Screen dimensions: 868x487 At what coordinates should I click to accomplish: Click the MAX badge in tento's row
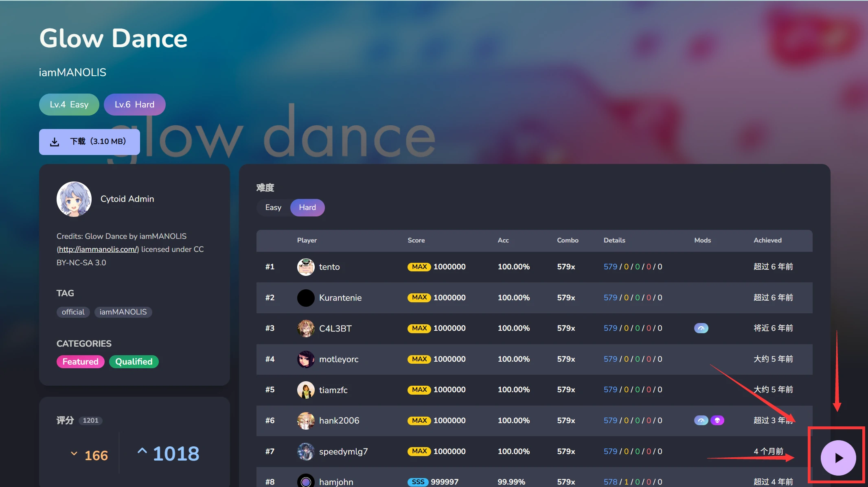(419, 267)
